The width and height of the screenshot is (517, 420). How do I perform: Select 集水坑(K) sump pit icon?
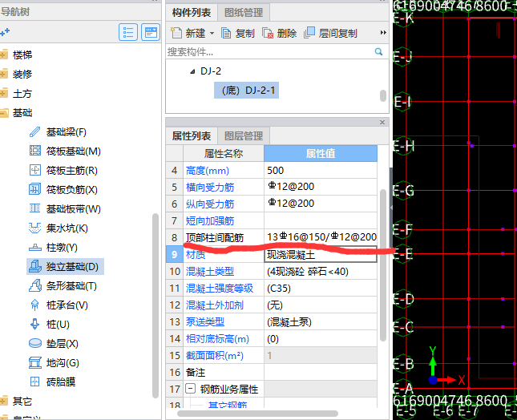click(x=34, y=228)
